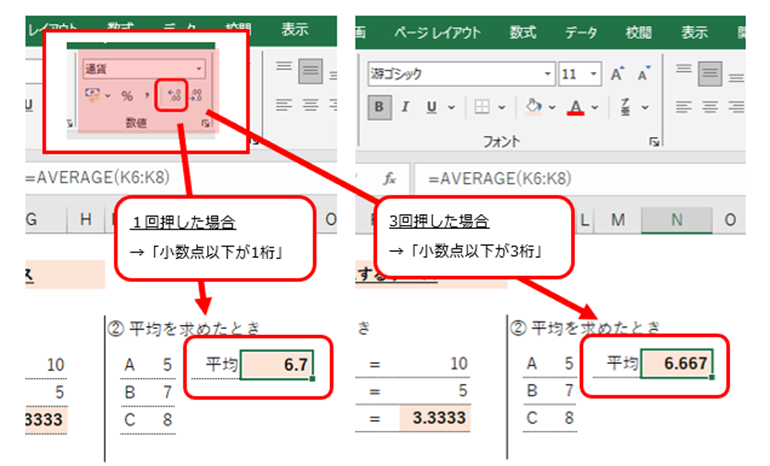The width and height of the screenshot is (770, 466).
Task: Open the 数値 group dialog launcher
Action: pos(206,123)
